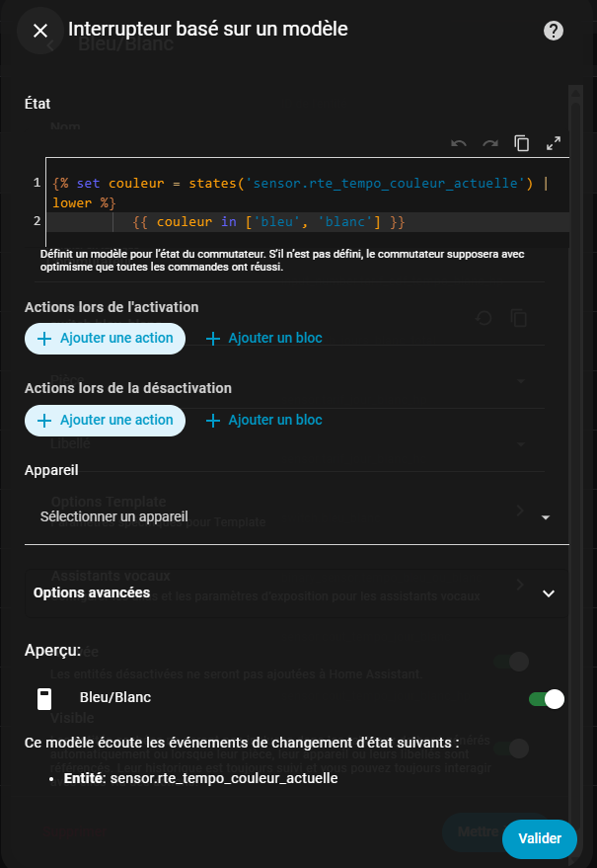This screenshot has width=597, height=868.
Task: Close the template switch dialog
Action: (40, 31)
